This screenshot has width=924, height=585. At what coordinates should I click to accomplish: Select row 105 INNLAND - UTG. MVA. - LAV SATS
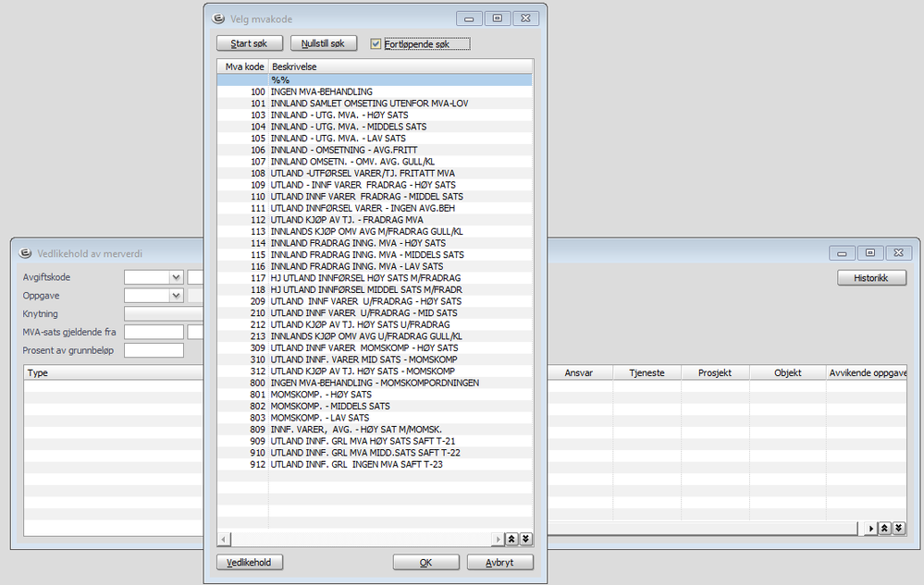click(375, 139)
